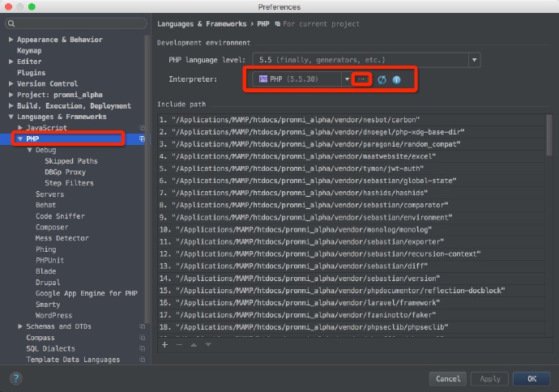Expand Build, Execution, Deployment section
559x392 pixels.
click(x=11, y=106)
